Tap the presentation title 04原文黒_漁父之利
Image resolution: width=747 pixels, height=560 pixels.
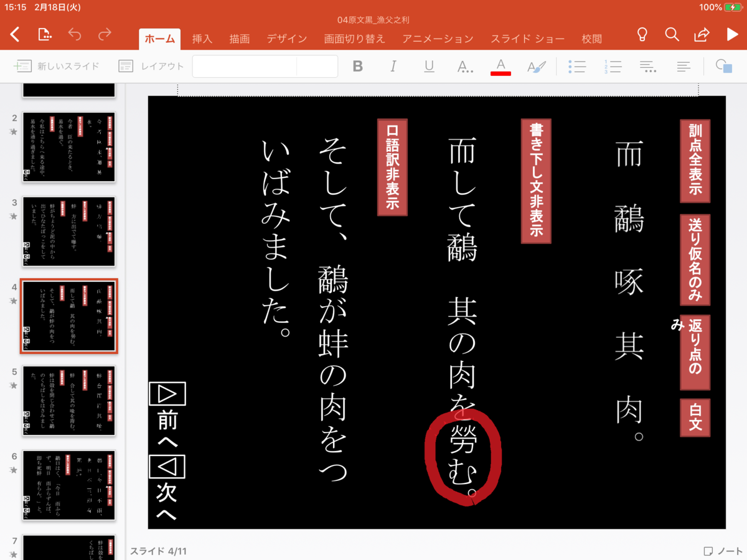pos(374,21)
